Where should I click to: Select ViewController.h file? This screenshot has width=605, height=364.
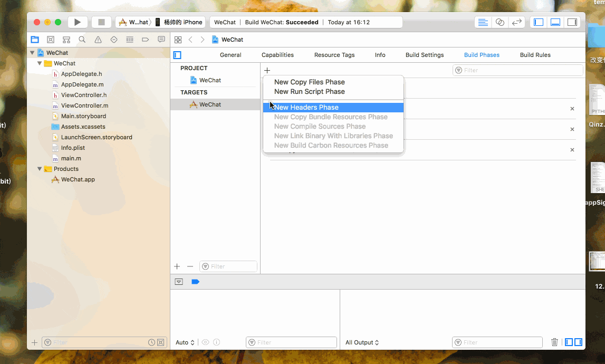click(84, 94)
